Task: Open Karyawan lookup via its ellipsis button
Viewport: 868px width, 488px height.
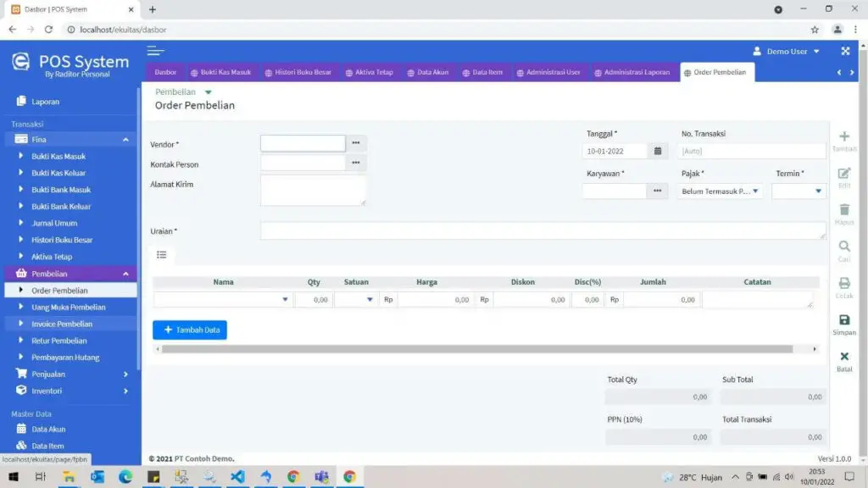Action: pos(657,191)
